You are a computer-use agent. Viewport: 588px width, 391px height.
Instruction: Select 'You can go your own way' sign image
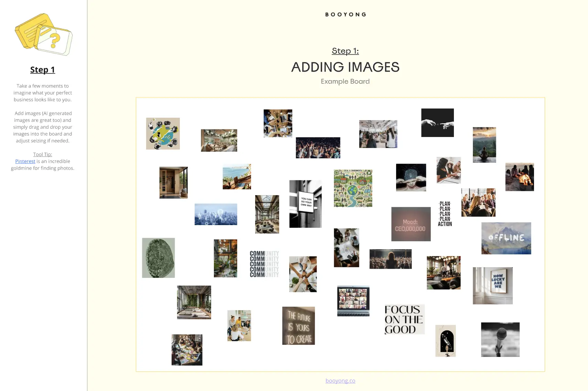[x=305, y=204]
